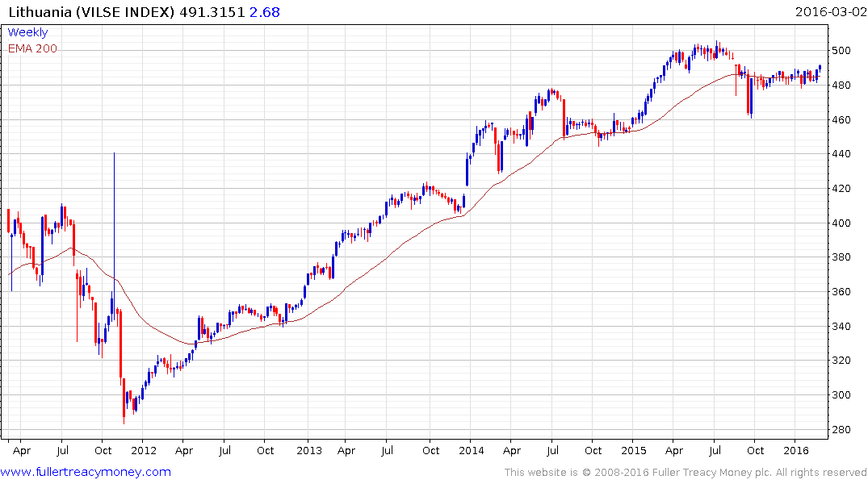Click the 480 price axis label
The width and height of the screenshot is (868, 484).
(x=841, y=86)
